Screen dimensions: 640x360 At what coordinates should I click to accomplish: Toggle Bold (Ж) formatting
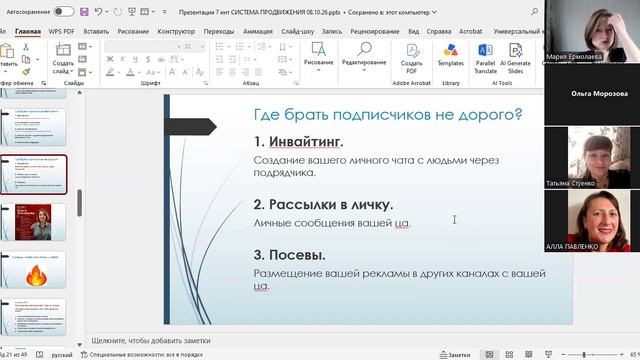click(110, 60)
